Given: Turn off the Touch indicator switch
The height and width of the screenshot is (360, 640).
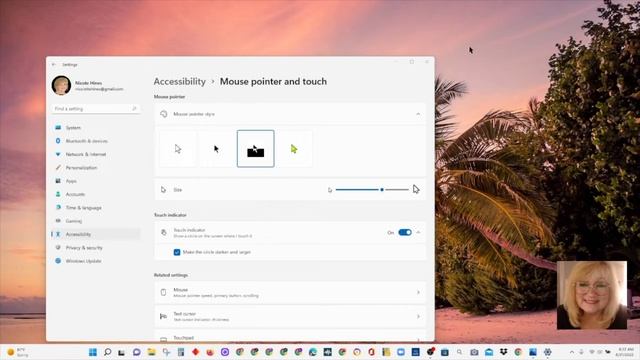Looking at the screenshot, I should click(x=405, y=232).
